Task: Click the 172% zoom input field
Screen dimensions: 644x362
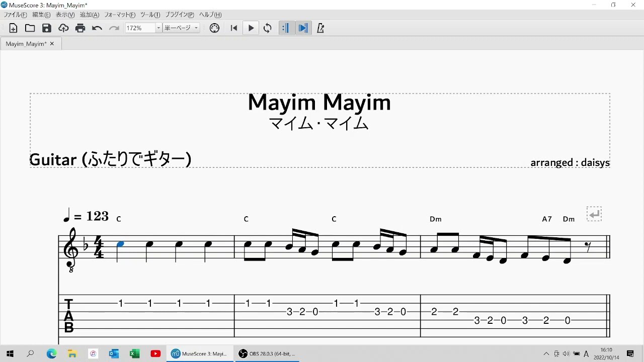Action: pos(140,28)
